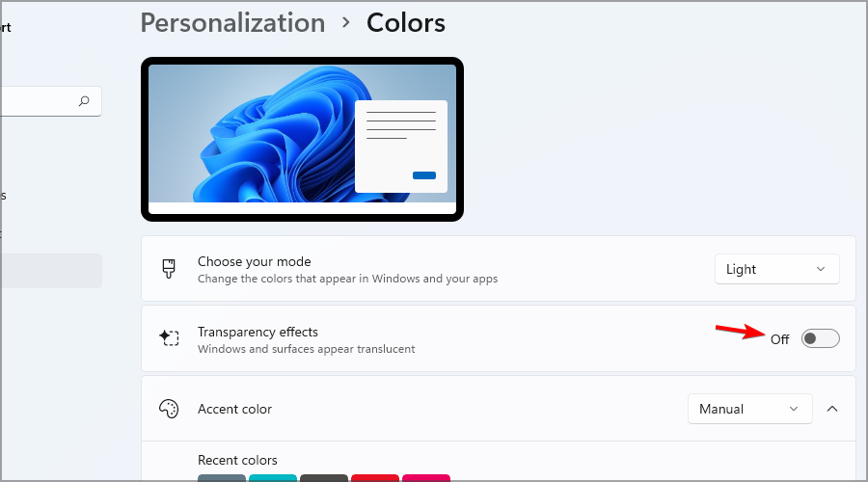
Task: Pick the gray-blue recent color swatch
Action: (x=222, y=478)
